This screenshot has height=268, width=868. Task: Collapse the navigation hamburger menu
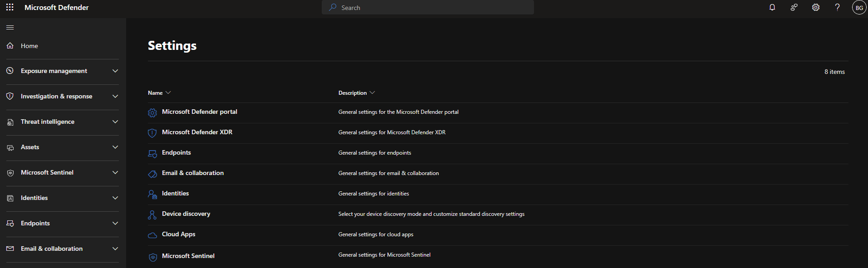pyautogui.click(x=10, y=28)
